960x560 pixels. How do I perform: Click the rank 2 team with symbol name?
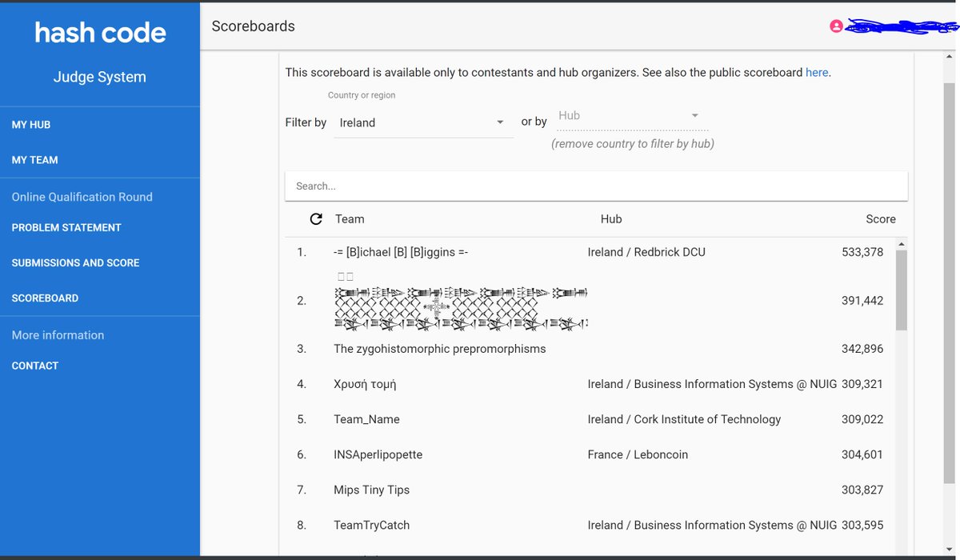point(461,301)
